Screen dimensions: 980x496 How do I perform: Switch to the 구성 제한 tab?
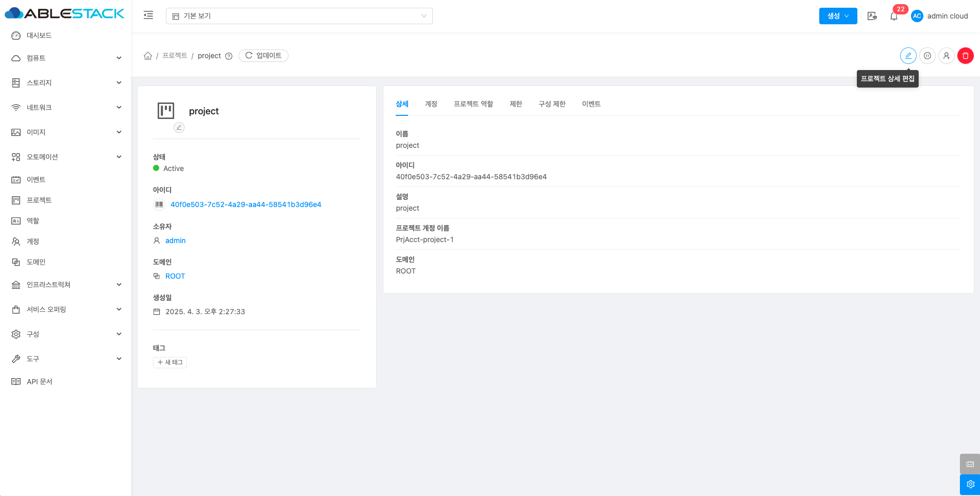tap(552, 104)
